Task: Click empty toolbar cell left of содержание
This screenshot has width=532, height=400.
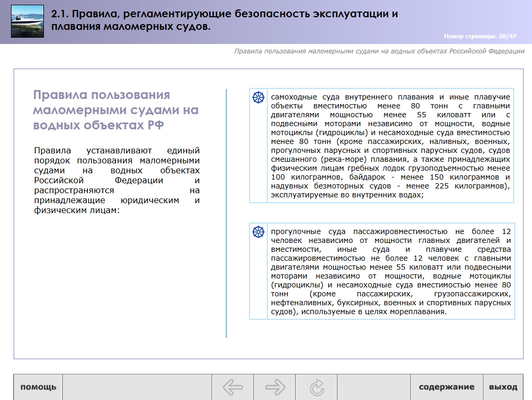Action: pos(373,387)
